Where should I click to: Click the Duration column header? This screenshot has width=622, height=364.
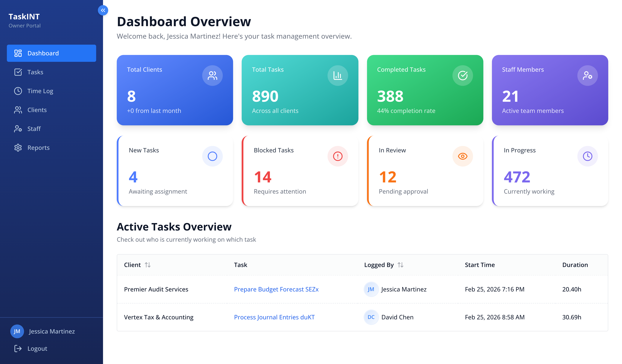point(575,265)
